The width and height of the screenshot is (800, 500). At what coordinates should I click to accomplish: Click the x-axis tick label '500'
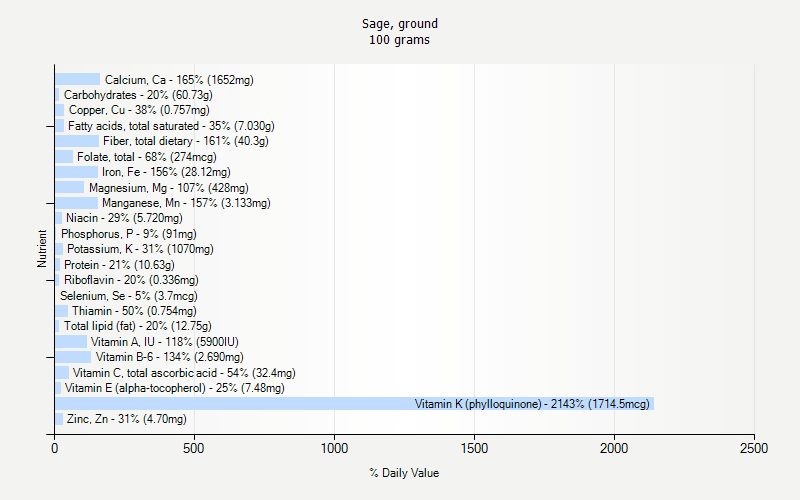click(194, 448)
